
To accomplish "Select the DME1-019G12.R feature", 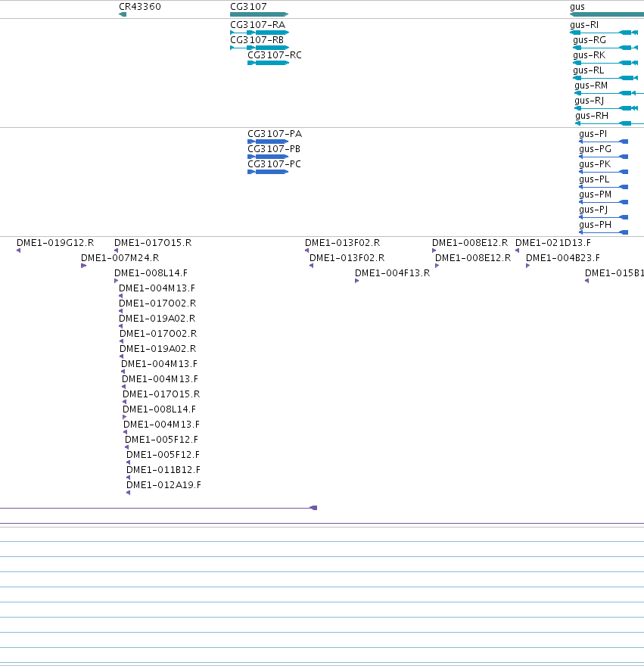I will coord(19,251).
